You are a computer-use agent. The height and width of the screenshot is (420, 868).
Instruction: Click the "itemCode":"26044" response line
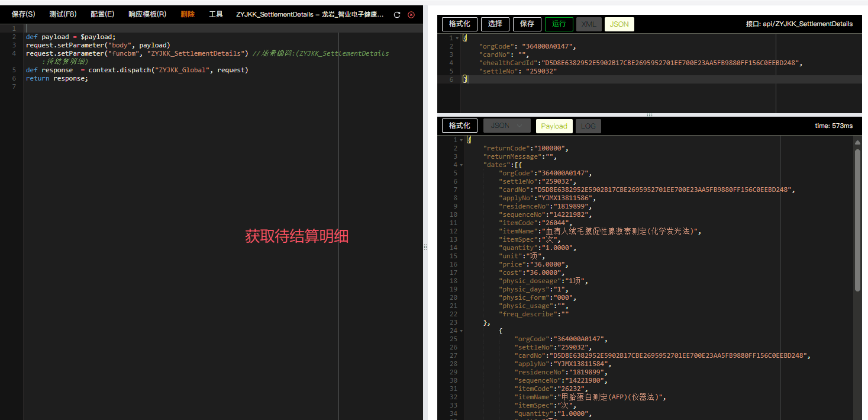[x=536, y=223]
